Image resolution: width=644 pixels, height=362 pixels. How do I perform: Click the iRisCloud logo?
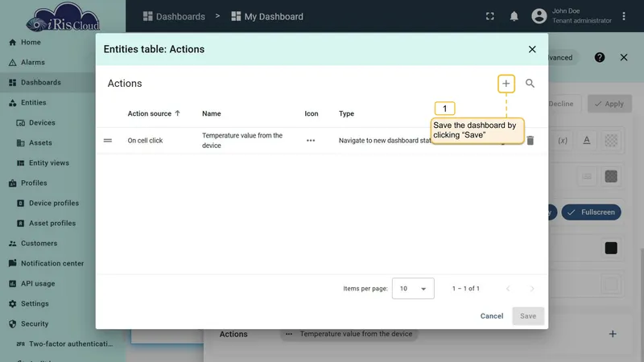pos(63,17)
